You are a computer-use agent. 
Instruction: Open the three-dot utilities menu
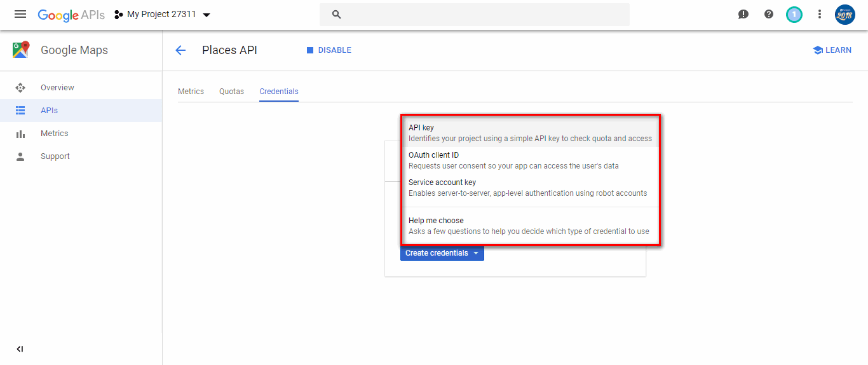[x=820, y=14]
